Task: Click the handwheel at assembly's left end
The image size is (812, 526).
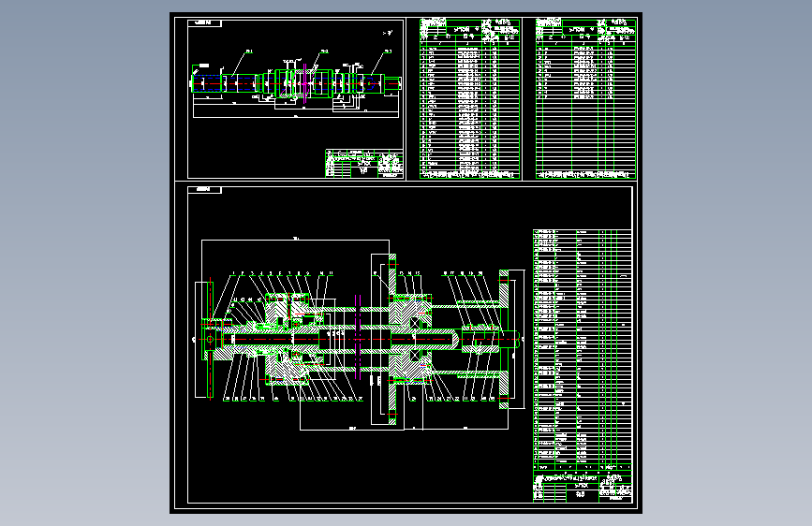Action: click(210, 339)
